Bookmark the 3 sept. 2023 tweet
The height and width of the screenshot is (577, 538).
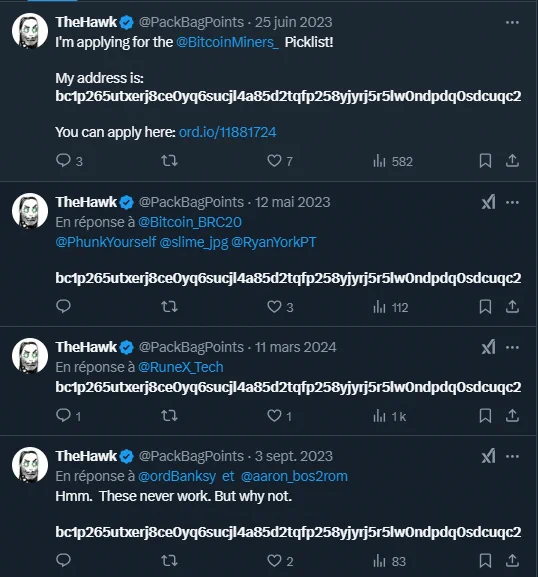(x=485, y=561)
